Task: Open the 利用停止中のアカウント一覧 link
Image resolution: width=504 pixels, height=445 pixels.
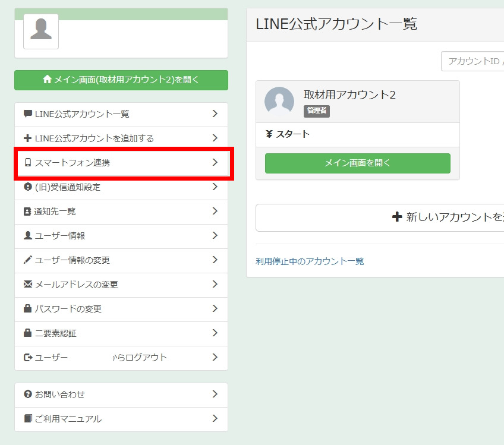Action: (310, 261)
